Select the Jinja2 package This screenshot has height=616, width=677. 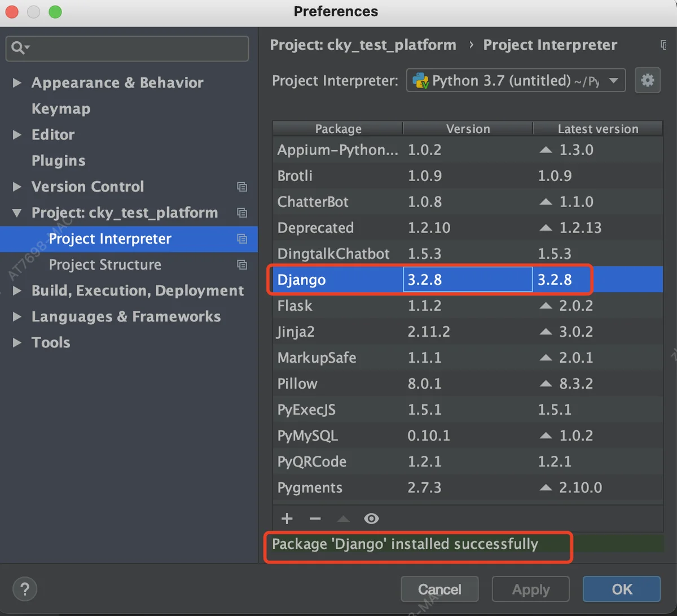pyautogui.click(x=296, y=332)
